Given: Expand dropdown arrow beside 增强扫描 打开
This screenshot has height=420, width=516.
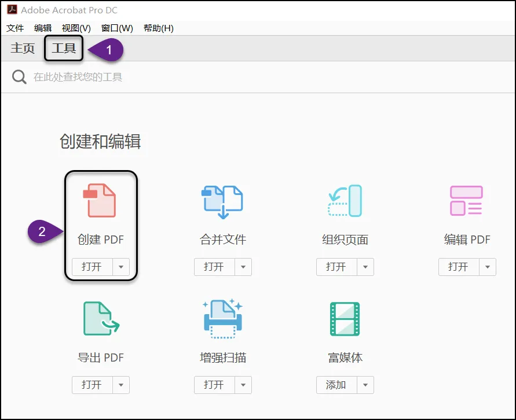Looking at the screenshot, I should tap(243, 385).
